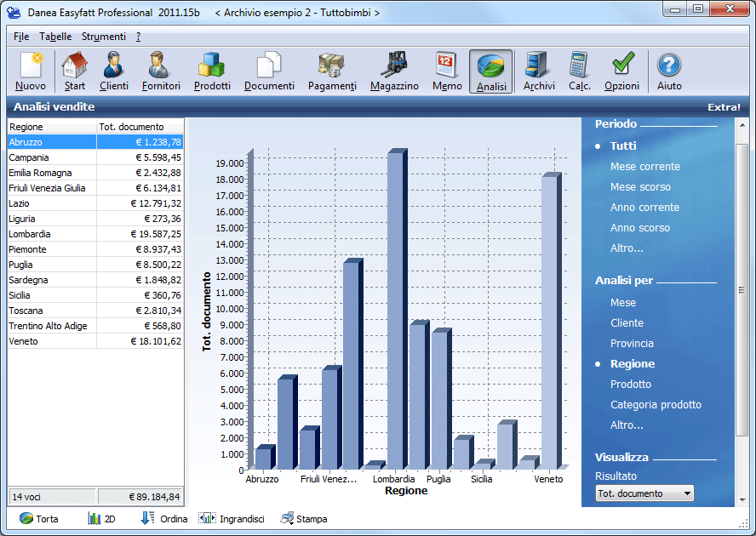Open the ? help menu
This screenshot has width=756, height=536.
point(139,37)
